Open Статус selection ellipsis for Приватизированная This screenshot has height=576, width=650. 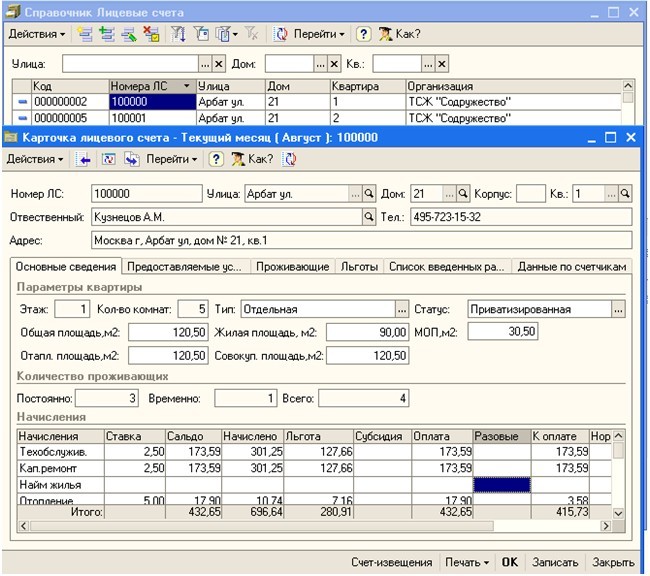coord(618,310)
